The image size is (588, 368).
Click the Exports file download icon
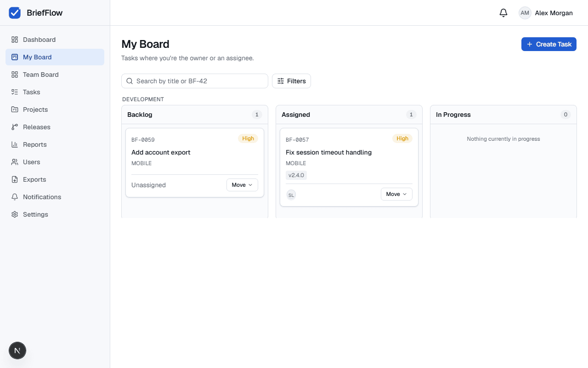[15, 179]
